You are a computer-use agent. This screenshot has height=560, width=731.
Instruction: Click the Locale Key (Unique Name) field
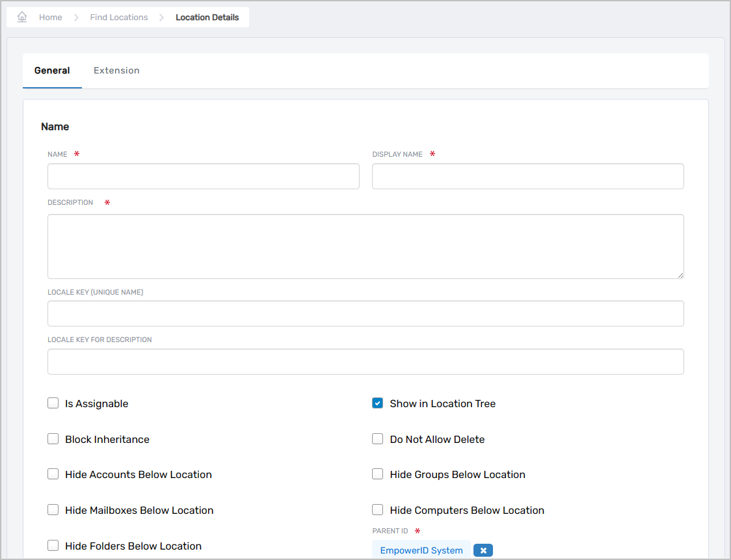(x=365, y=313)
